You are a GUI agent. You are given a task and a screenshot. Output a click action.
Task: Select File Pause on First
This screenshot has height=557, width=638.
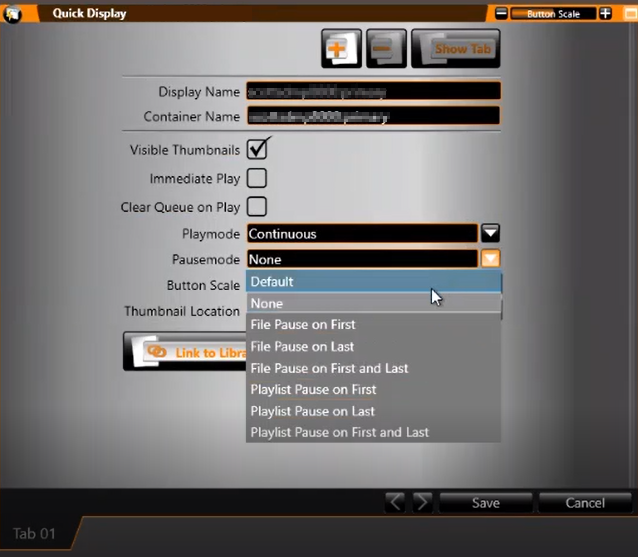click(374, 325)
